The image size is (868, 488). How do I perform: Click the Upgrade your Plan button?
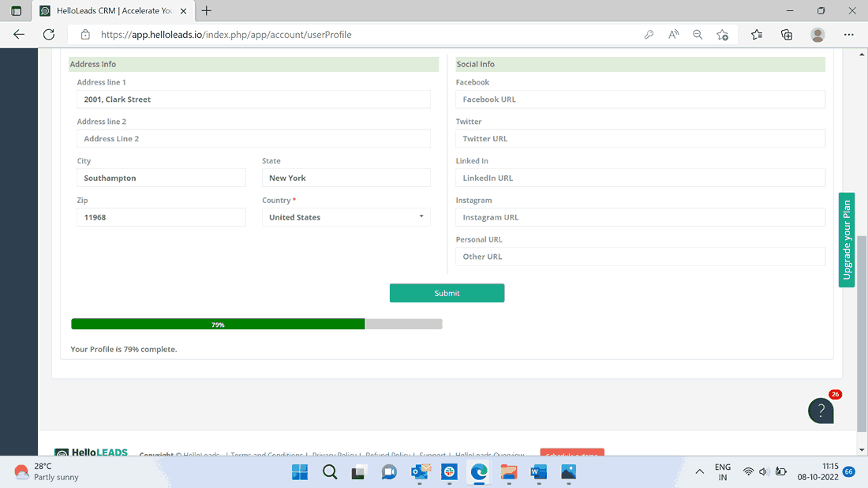tap(847, 240)
